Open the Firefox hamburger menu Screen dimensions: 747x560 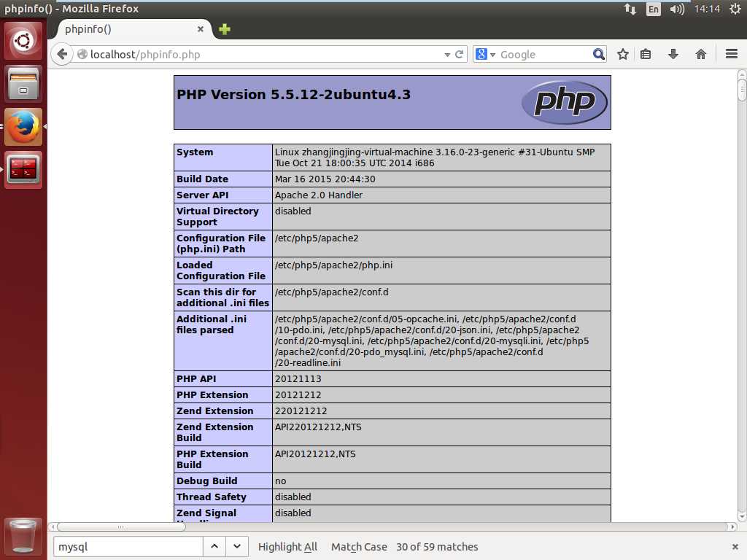[x=732, y=54]
